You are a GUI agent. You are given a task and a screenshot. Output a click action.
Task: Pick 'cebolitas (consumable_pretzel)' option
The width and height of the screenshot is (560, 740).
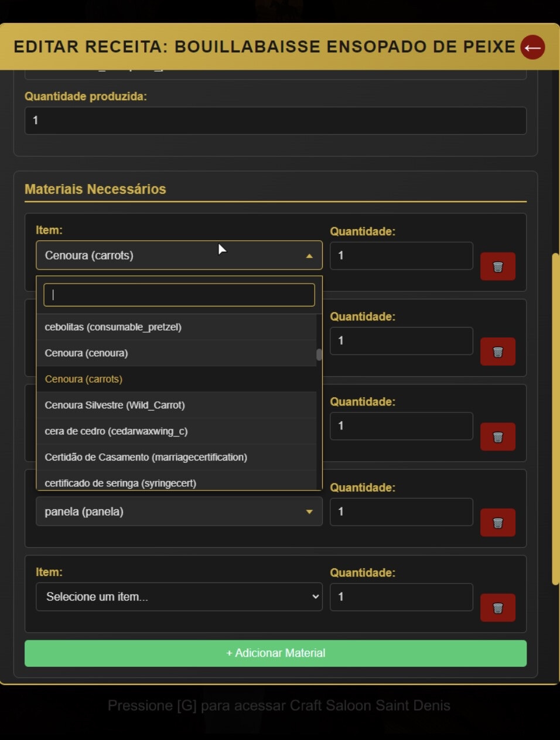pyautogui.click(x=113, y=327)
